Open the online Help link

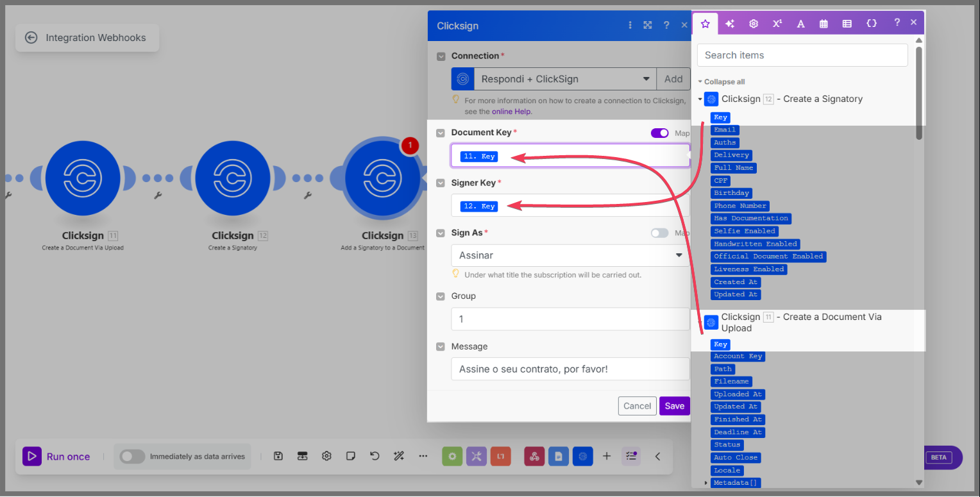click(x=512, y=112)
